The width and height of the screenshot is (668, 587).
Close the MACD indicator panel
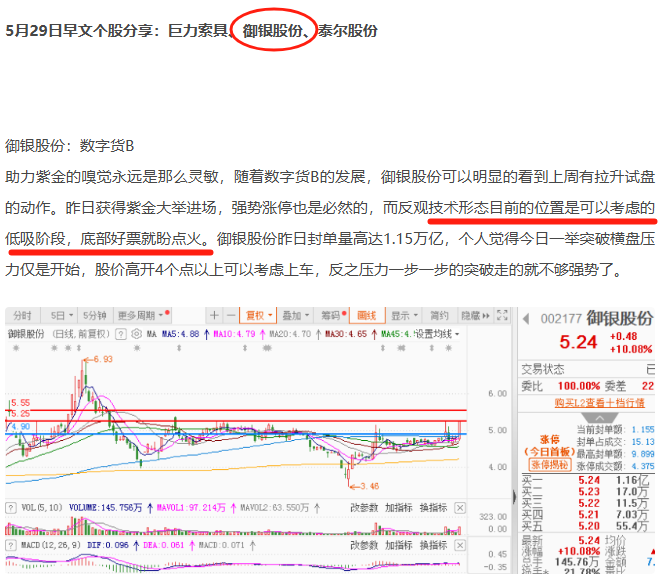(460, 545)
